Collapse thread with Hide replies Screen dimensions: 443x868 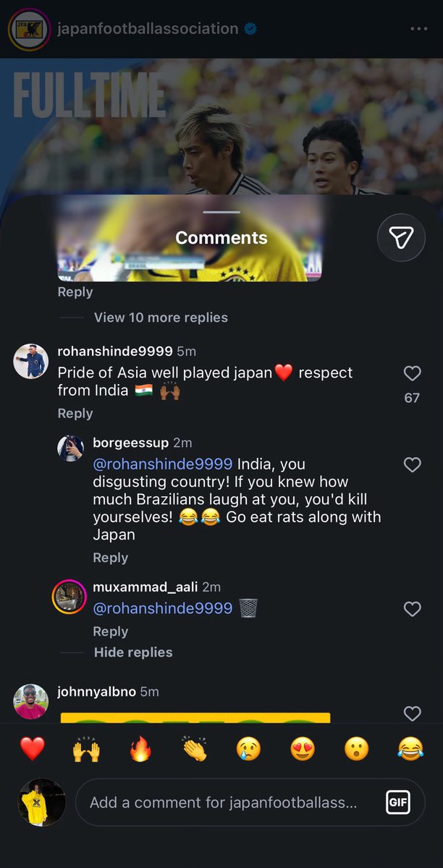(x=133, y=652)
